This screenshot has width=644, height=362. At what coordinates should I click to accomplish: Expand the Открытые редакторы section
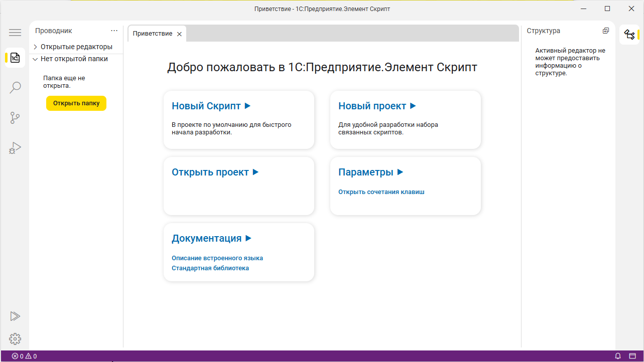pos(73,47)
